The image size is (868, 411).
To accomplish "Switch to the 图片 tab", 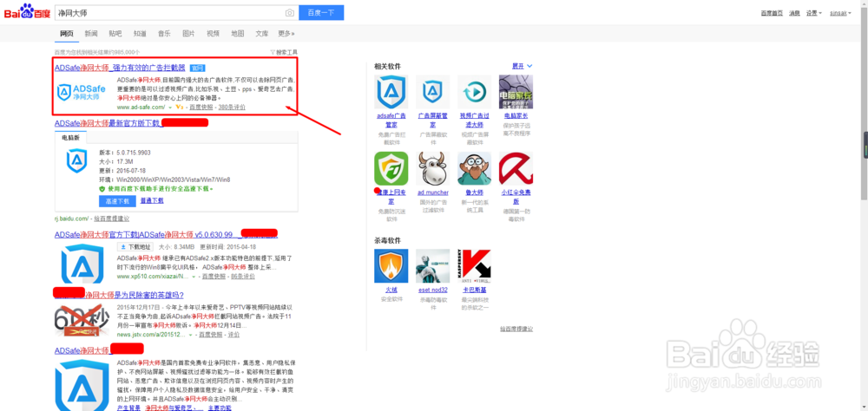I will pyautogui.click(x=188, y=34).
